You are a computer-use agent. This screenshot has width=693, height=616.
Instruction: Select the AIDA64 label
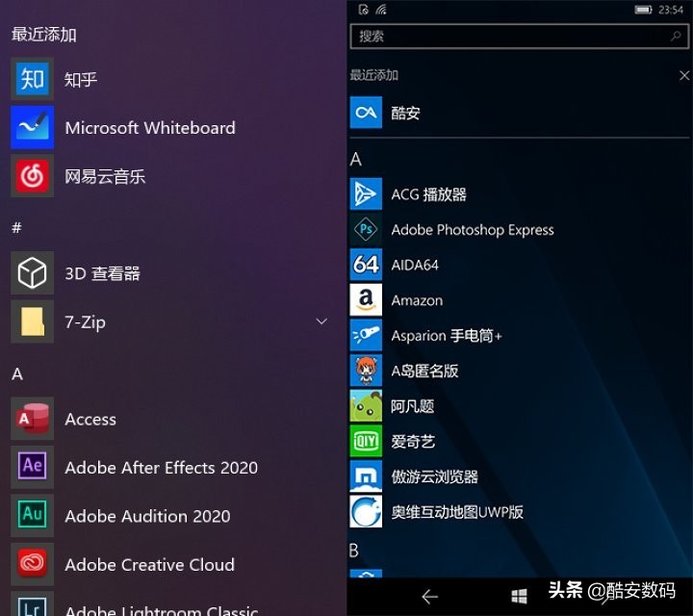[x=415, y=265]
